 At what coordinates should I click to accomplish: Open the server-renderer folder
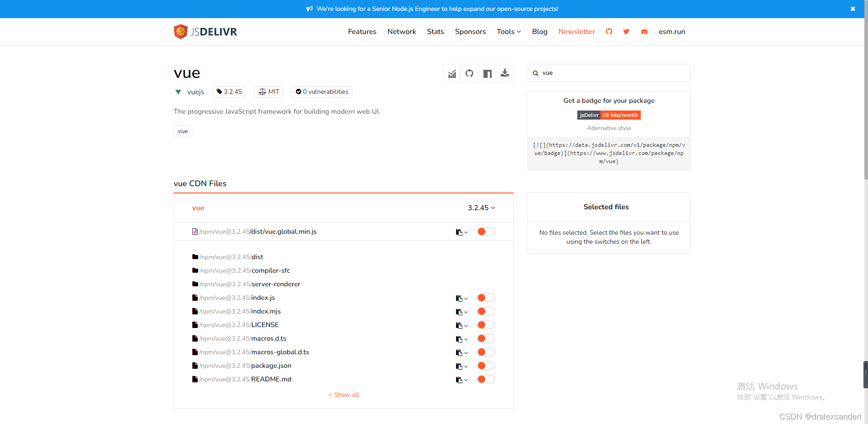pyautogui.click(x=246, y=284)
